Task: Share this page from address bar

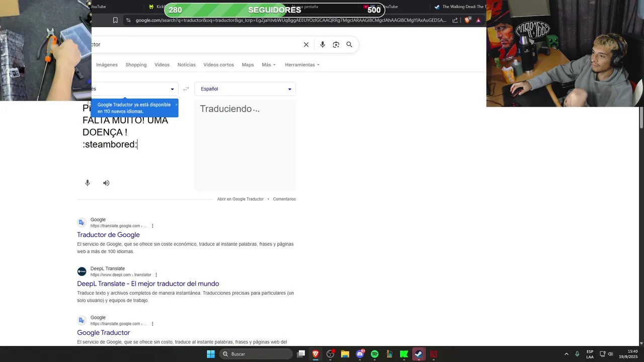Action: 455,20
